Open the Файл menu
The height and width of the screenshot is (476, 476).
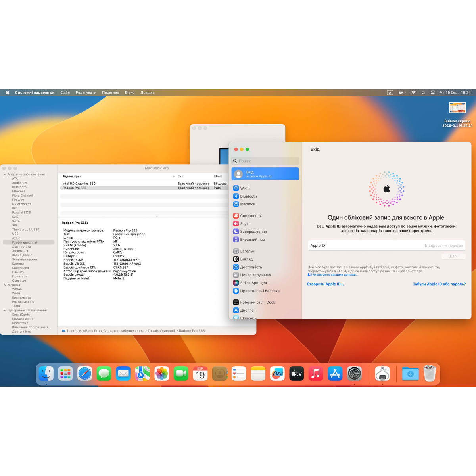point(65,92)
